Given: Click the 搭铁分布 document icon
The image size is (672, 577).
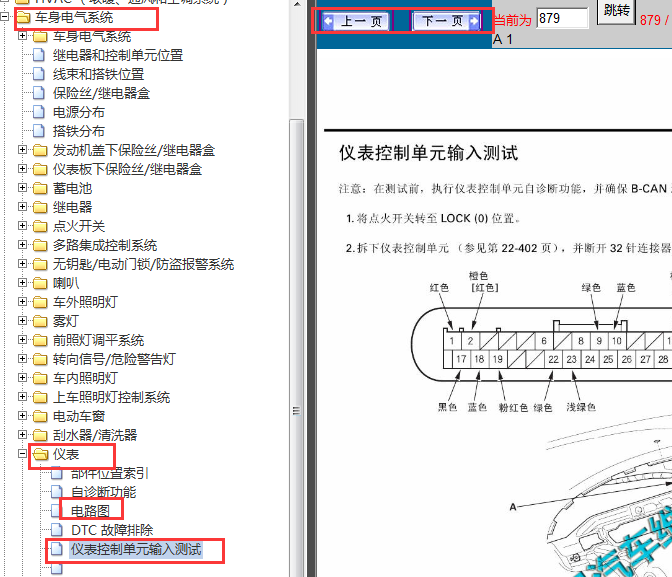Looking at the screenshot, I should (x=39, y=131).
